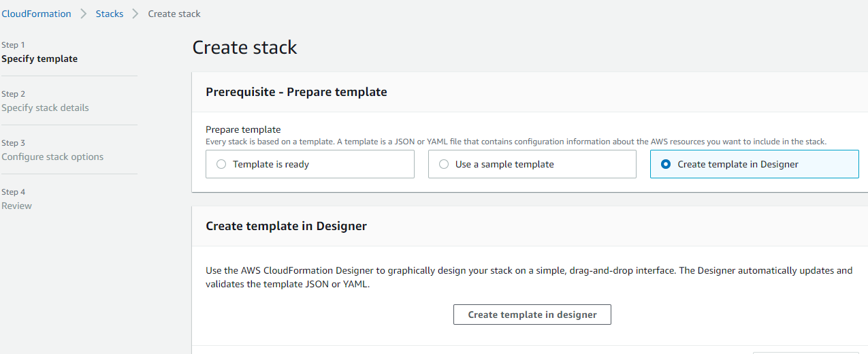Click the 'Create template in Designer' section heading
The width and height of the screenshot is (868, 354).
click(287, 226)
